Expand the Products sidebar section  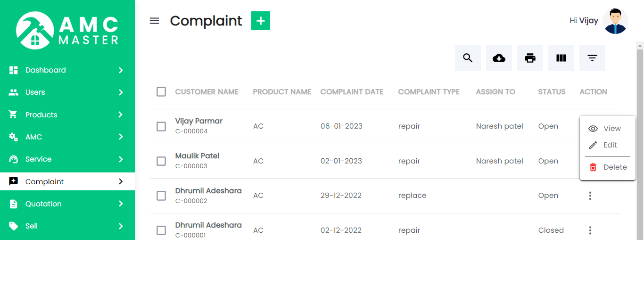[41, 114]
